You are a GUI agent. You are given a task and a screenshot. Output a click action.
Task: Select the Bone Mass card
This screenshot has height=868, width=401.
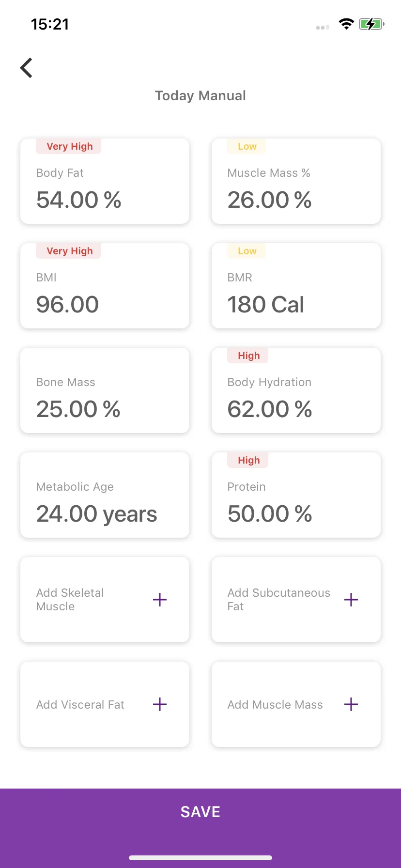[x=105, y=390]
